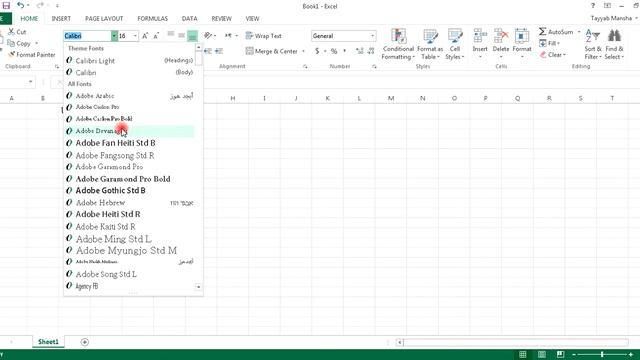Open Conditional Formatting icon

[398, 36]
